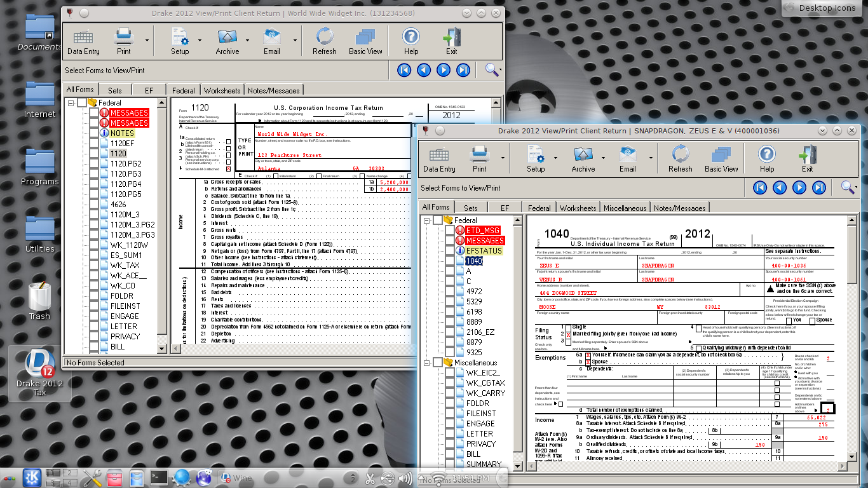Screen dimensions: 868x488
Task: Collapse the Miscellaneous node in Snapdragon tree
Action: [427, 363]
